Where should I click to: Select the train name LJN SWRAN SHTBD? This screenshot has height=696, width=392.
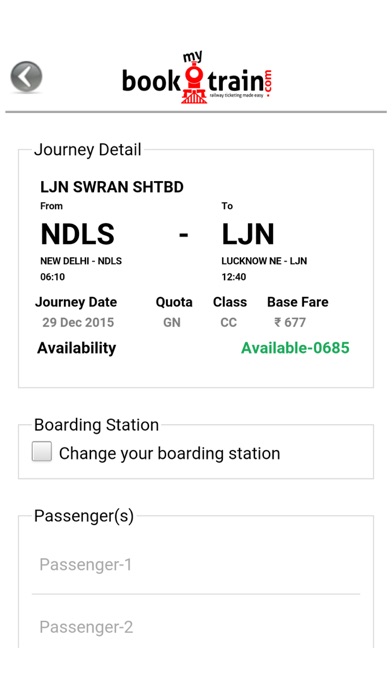[x=112, y=187]
